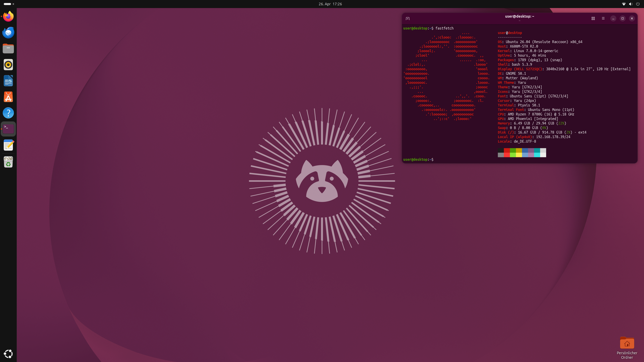Open the terminal hamburger menu
This screenshot has height=362, width=644.
pyautogui.click(x=603, y=18)
